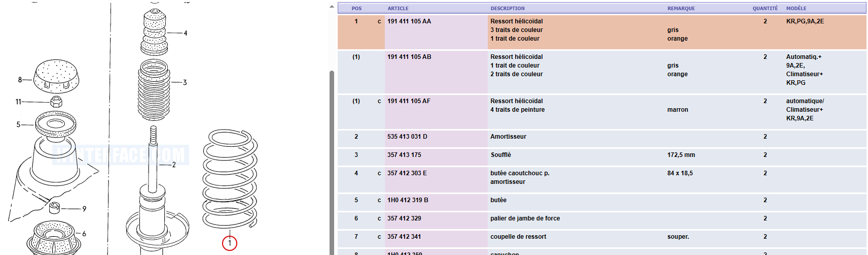Click the QUANTITÉ column header
The image size is (868, 255).
tap(765, 8)
